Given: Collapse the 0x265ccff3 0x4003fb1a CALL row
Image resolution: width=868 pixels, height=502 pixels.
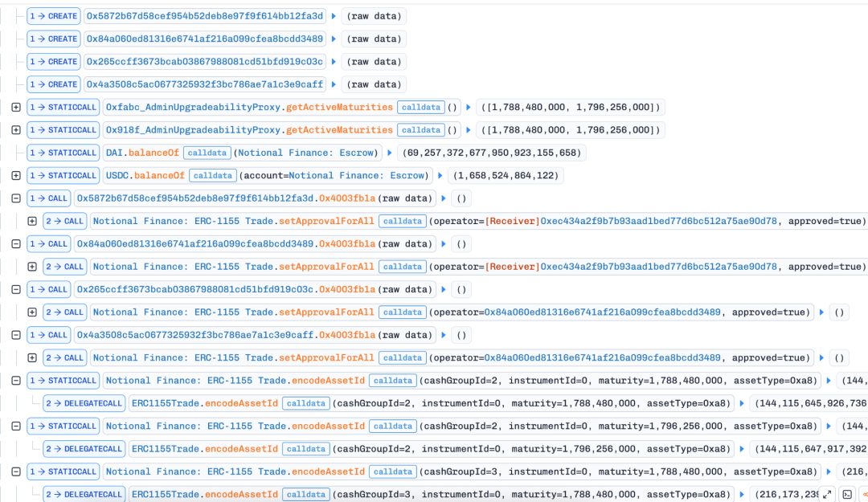Looking at the screenshot, I should click(16, 289).
